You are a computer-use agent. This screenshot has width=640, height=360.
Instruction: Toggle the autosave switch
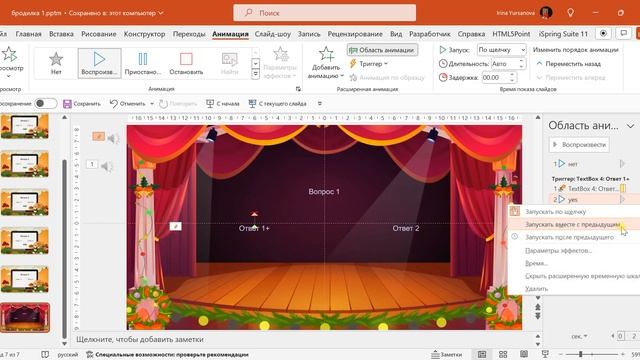pyautogui.click(x=45, y=103)
